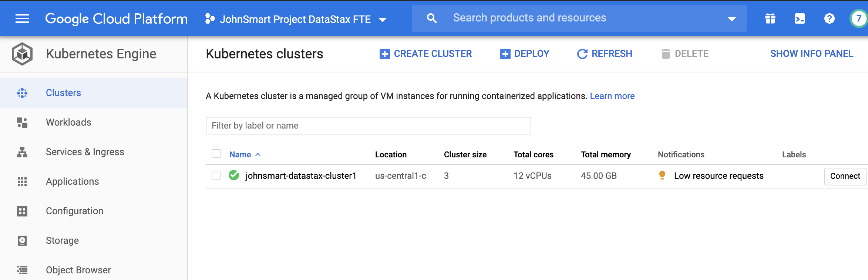Click the Connect button for the cluster
Viewport: 868px width, 280px height.
[x=845, y=176]
